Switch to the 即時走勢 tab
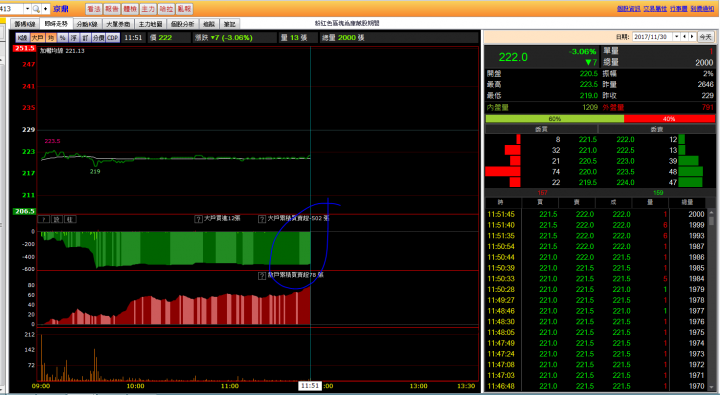 pyautogui.click(x=56, y=23)
